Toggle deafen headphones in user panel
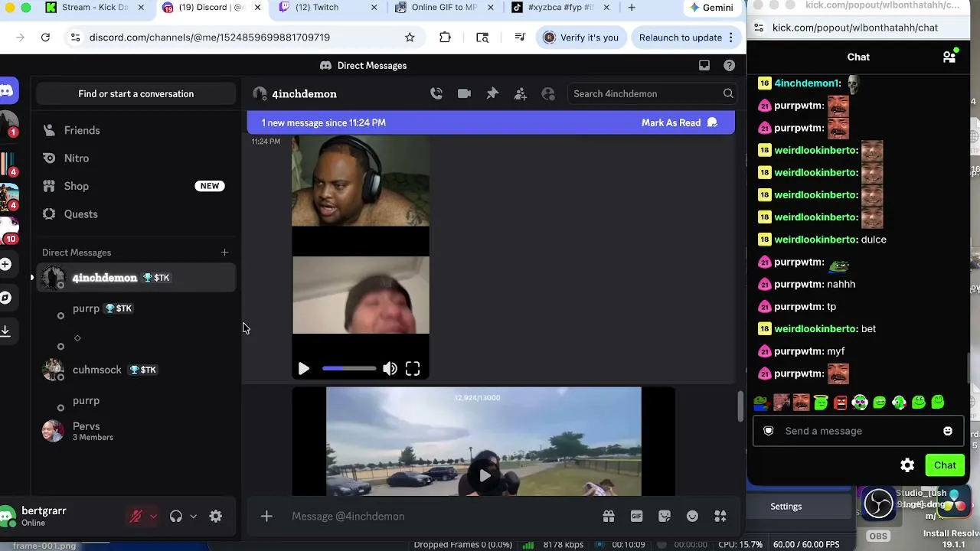980x551 pixels. (x=176, y=517)
